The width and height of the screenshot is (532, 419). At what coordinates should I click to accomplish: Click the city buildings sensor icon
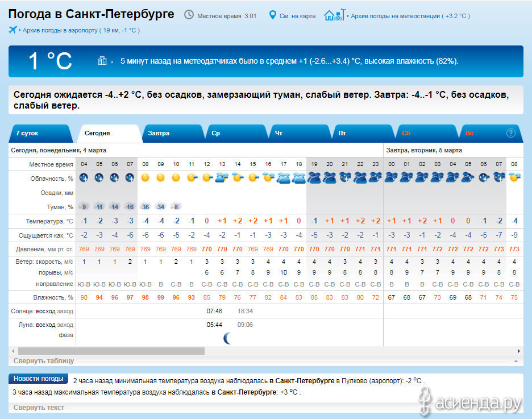pyautogui.click(x=102, y=61)
